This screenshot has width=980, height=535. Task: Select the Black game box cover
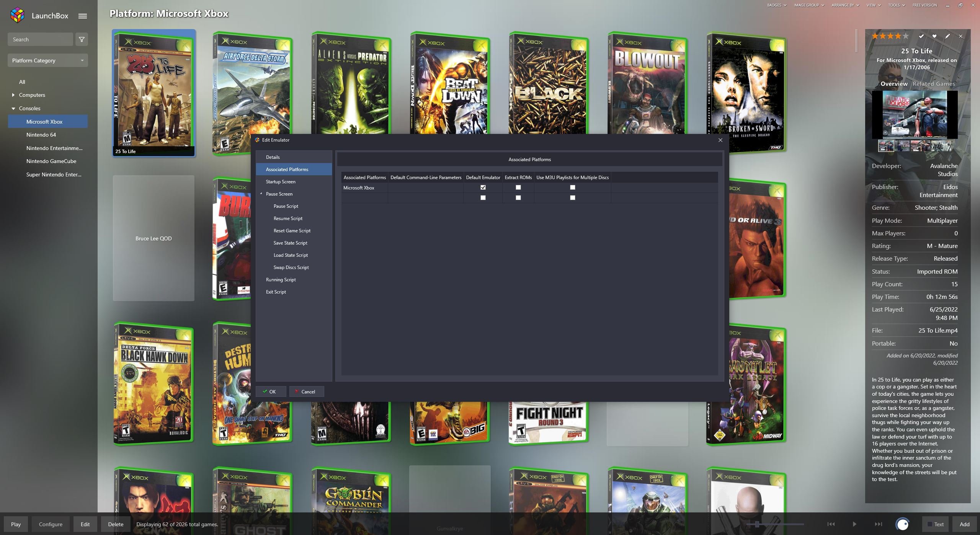[548, 83]
